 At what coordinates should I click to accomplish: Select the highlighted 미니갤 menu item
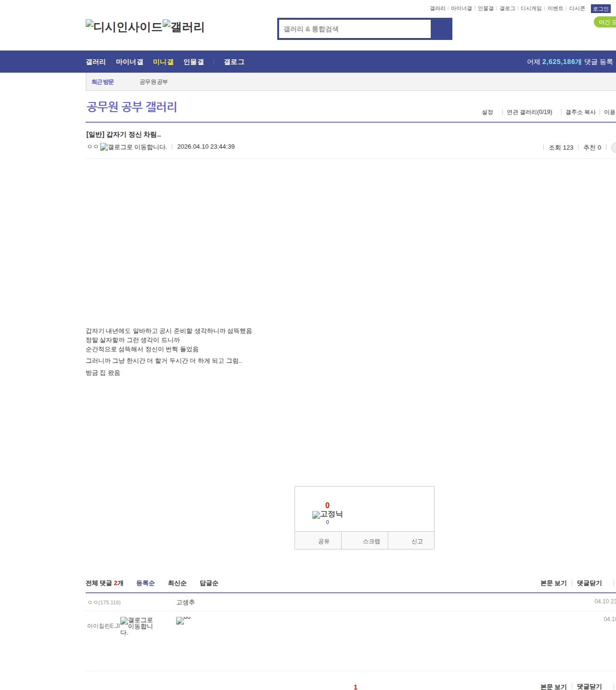163,62
